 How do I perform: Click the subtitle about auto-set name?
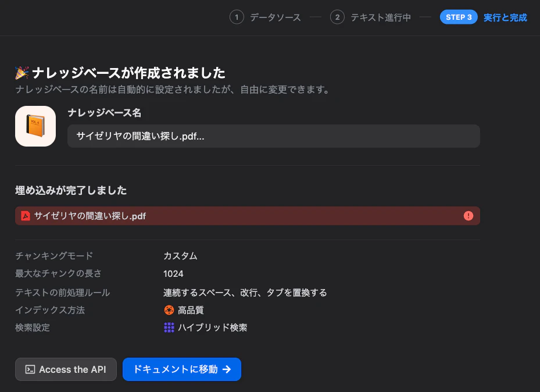172,90
